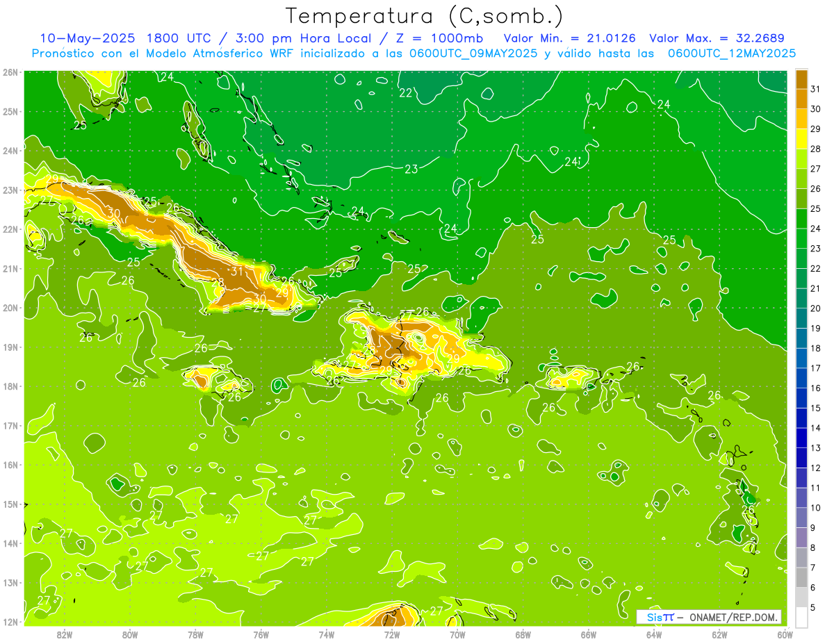Click the latitude axis label "24N"
The width and height of the screenshot is (834, 644).
pyautogui.click(x=10, y=151)
